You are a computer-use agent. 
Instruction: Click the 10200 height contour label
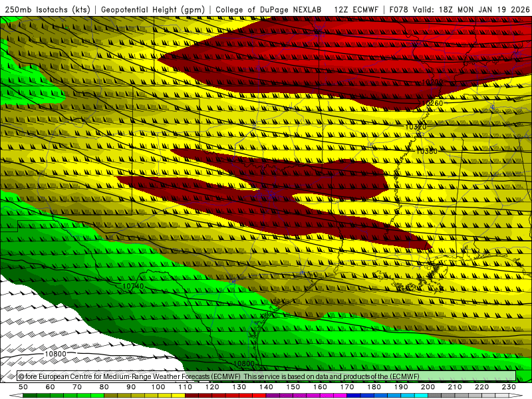point(432,82)
